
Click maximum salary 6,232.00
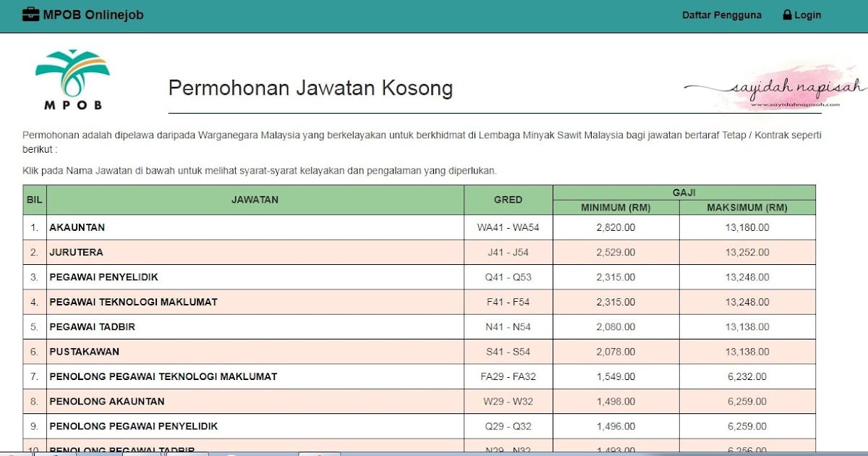(747, 376)
